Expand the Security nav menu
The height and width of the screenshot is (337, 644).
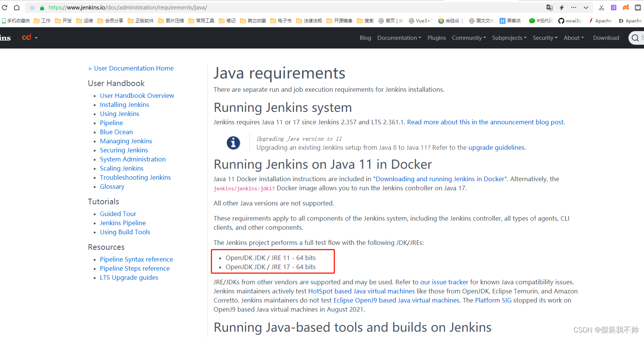[545, 38]
